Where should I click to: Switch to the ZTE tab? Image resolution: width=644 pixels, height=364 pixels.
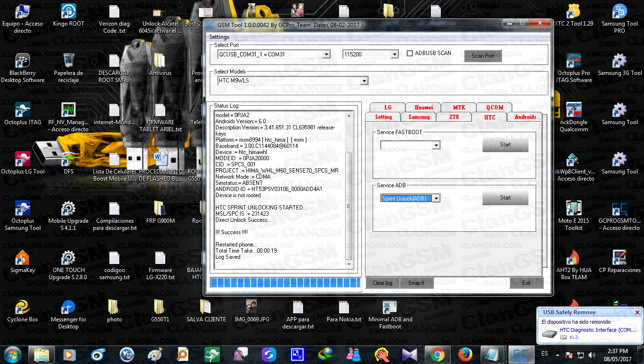click(454, 117)
